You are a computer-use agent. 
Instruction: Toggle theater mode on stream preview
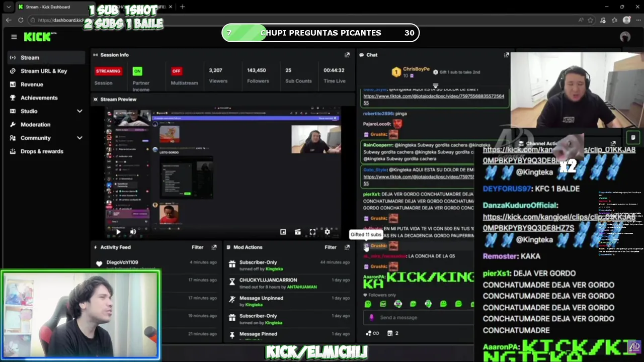click(298, 232)
